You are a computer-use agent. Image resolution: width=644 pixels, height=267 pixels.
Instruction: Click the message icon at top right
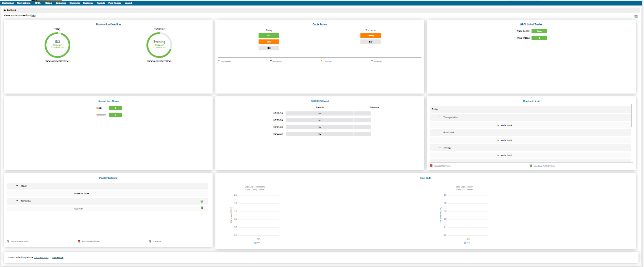pos(636,16)
